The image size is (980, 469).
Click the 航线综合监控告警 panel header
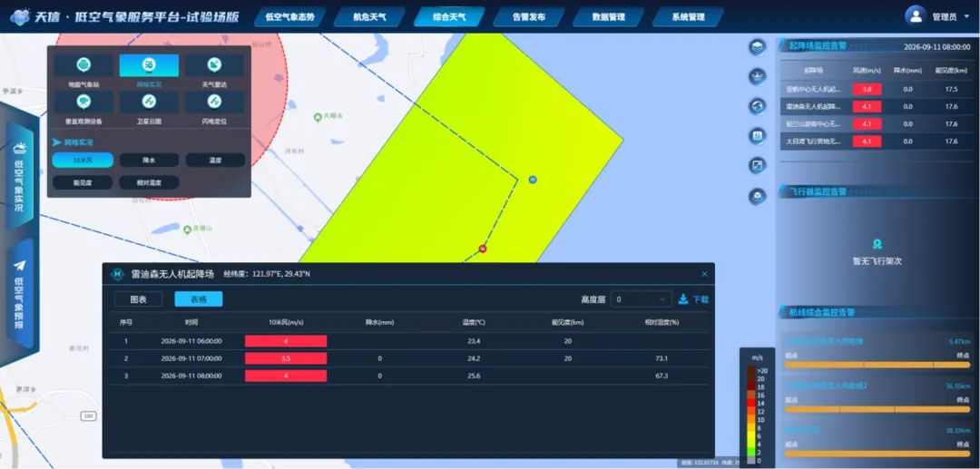tap(821, 312)
